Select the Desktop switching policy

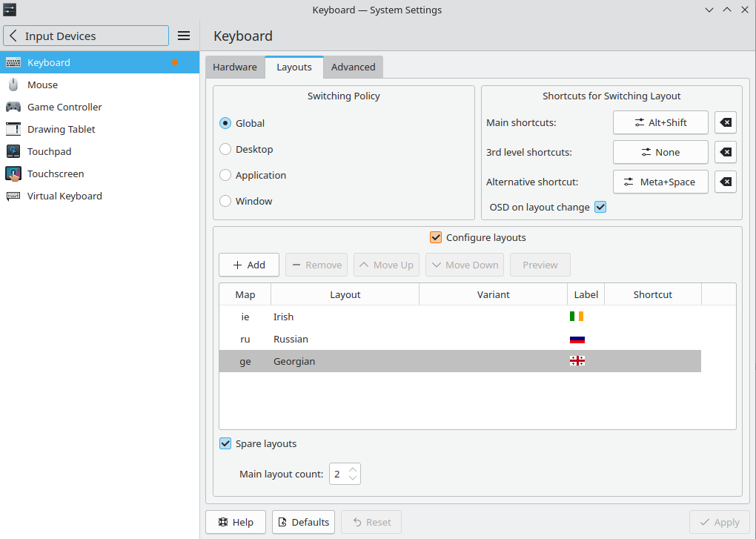(x=225, y=149)
